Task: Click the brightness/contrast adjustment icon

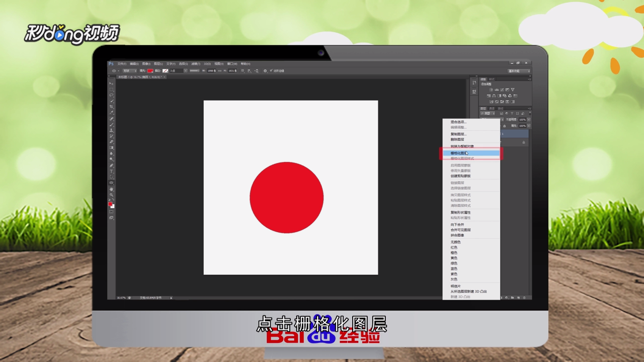Action: click(491, 89)
